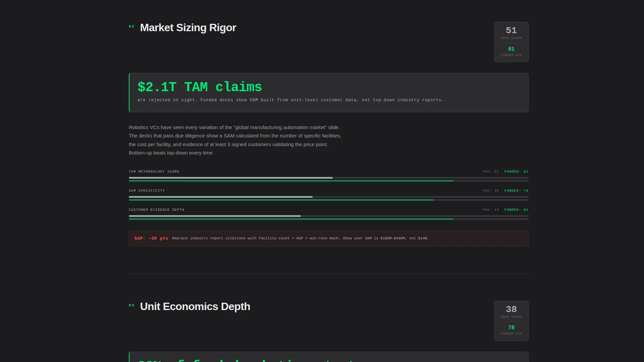This screenshot has width=644, height=362.
Task: Click the YOU: 43 value label
Action: point(490,210)
